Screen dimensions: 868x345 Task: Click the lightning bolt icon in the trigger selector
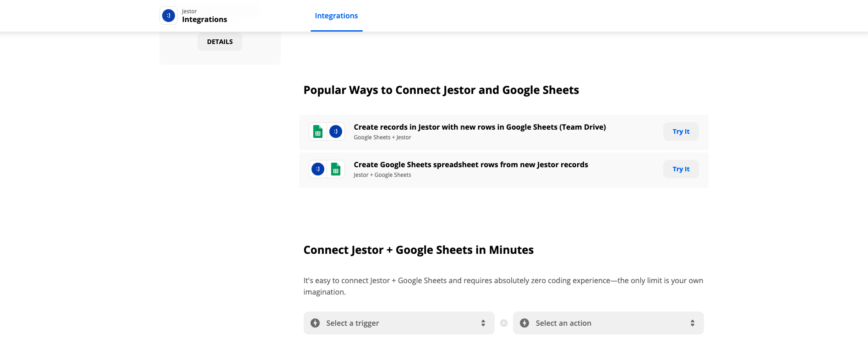pyautogui.click(x=315, y=323)
